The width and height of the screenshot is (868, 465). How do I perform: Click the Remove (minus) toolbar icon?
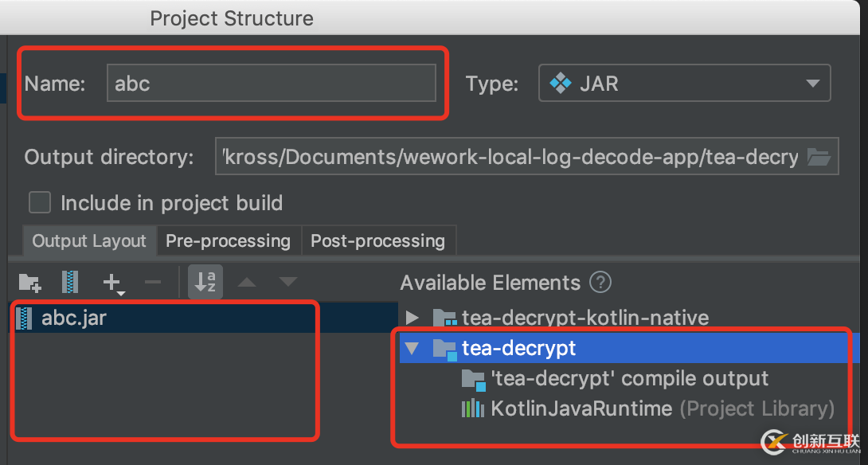(x=153, y=282)
